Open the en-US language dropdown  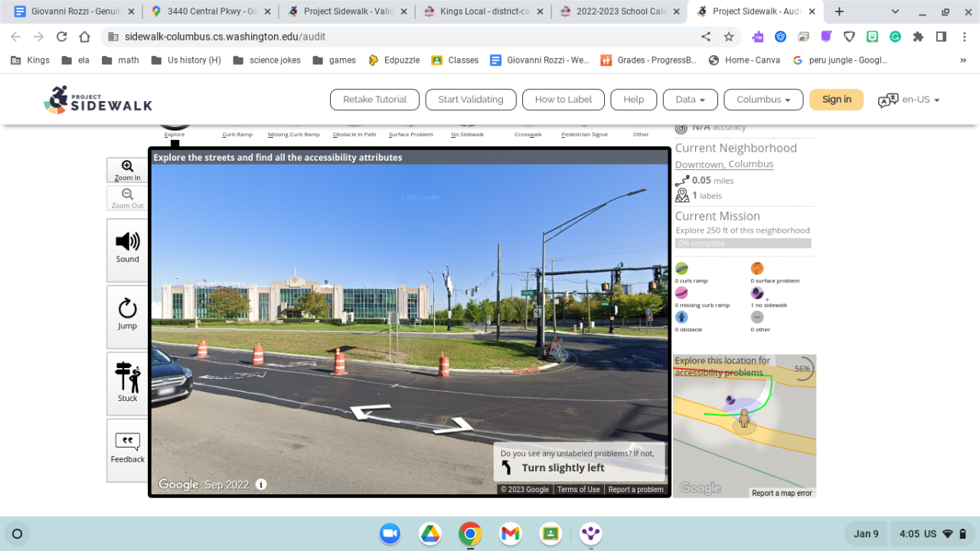click(x=909, y=99)
